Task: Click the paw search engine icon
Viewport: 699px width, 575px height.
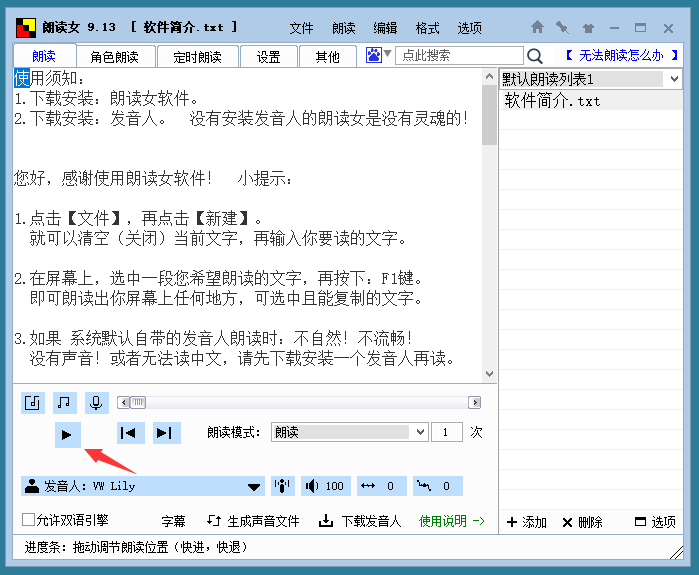Action: click(374, 55)
